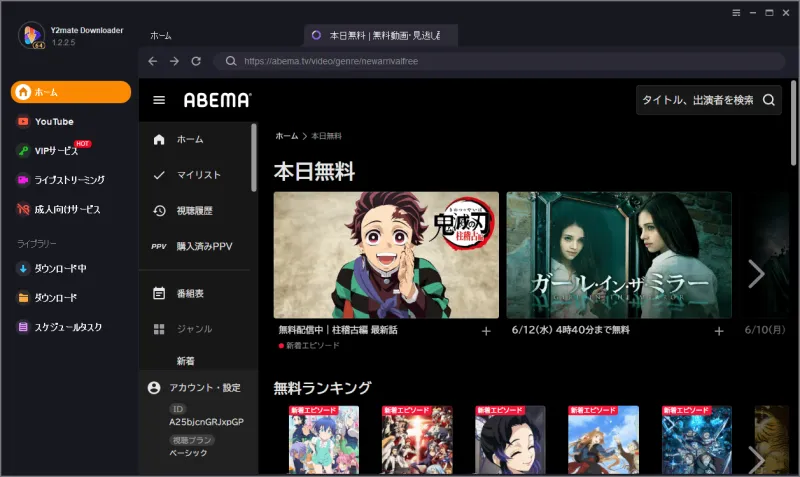The width and height of the screenshot is (800, 477).
Task: Switch to the 本日無料 browser tab
Action: tap(381, 35)
